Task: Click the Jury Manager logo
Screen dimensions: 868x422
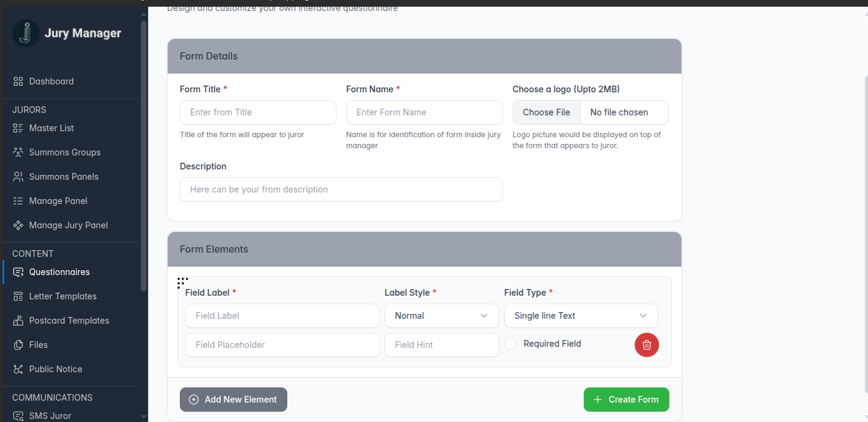Action: 25,33
